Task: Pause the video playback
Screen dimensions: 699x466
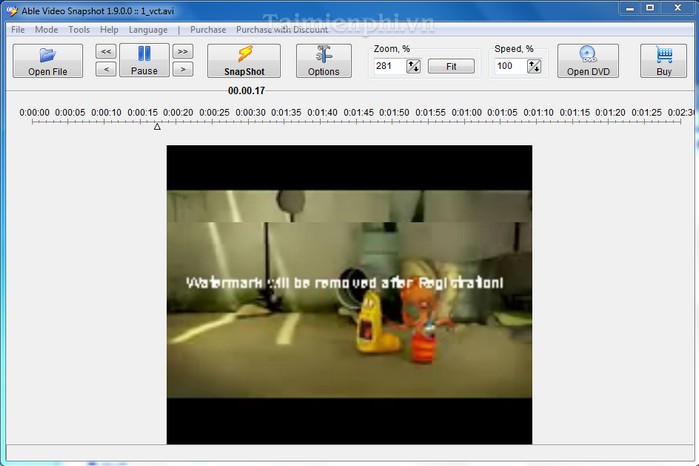Action: click(144, 60)
